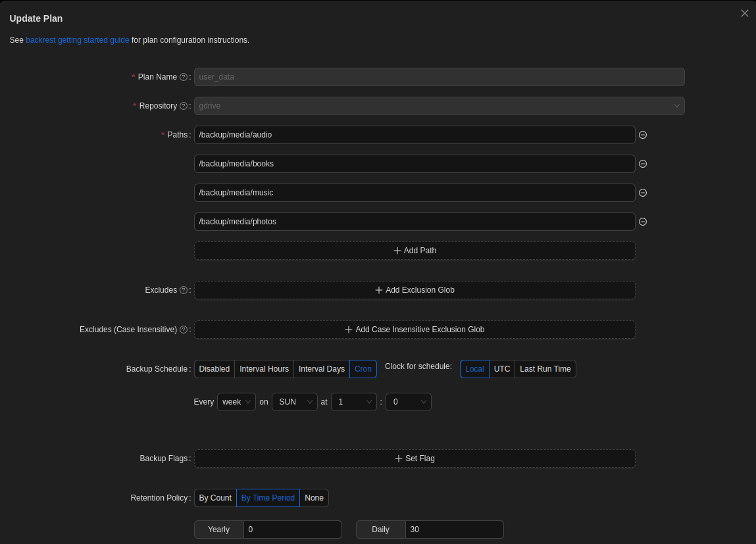The height and width of the screenshot is (544, 756).
Task: Remove the /backup/media/photos path
Action: pyautogui.click(x=643, y=222)
